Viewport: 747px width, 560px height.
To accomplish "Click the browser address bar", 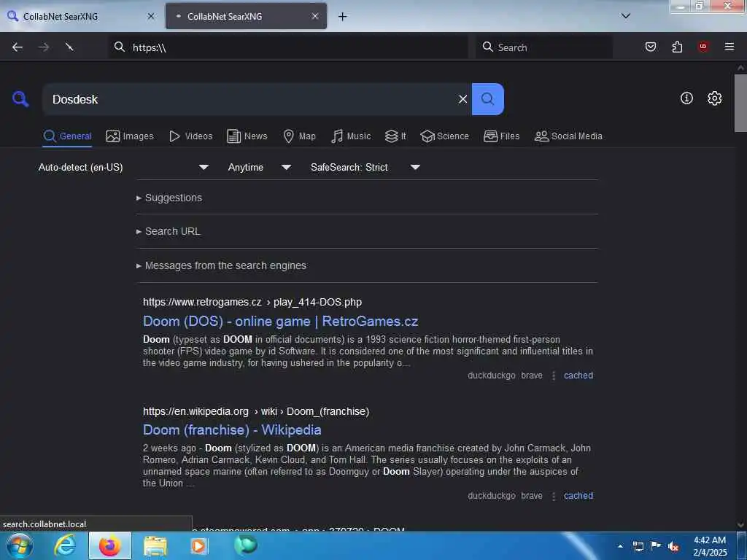I will [x=288, y=47].
